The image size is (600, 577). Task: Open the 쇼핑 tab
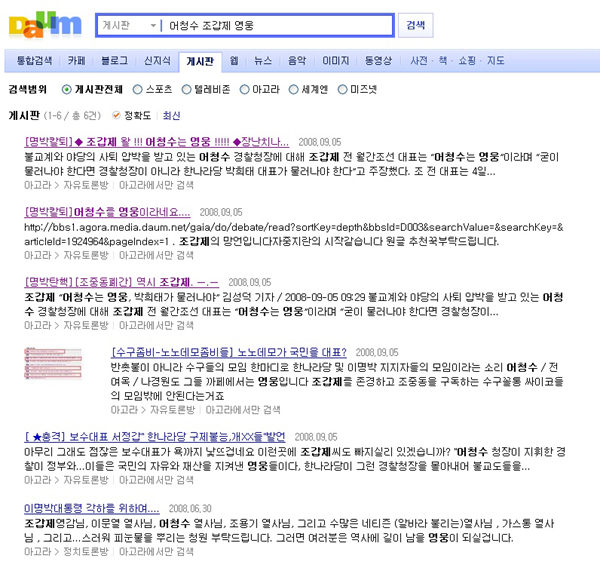[x=467, y=60]
